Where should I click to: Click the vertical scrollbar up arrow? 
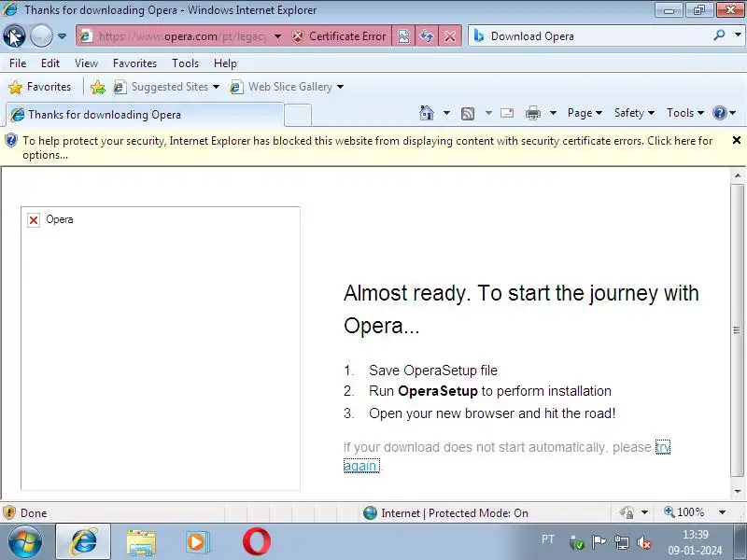tap(738, 175)
